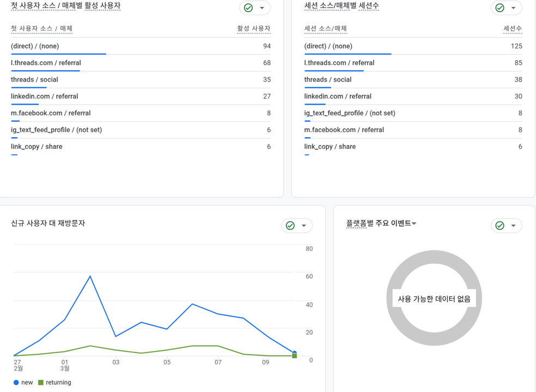The width and height of the screenshot is (536, 392).
Task: Sort the table by 활성 사용자 column
Action: (253, 28)
